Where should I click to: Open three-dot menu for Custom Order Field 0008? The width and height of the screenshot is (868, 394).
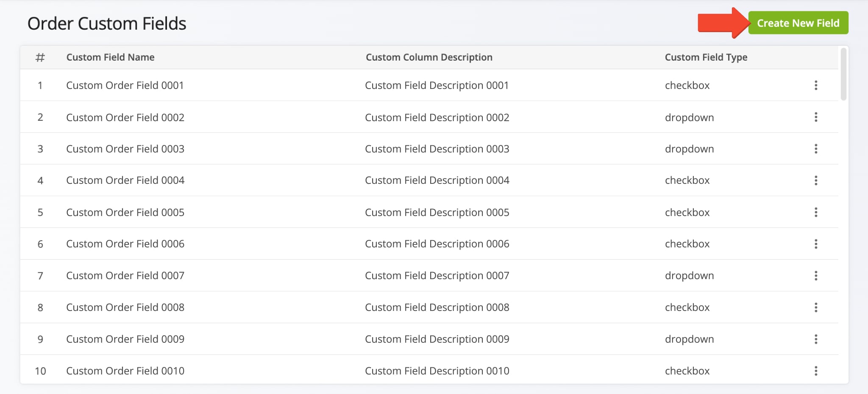pos(816,308)
